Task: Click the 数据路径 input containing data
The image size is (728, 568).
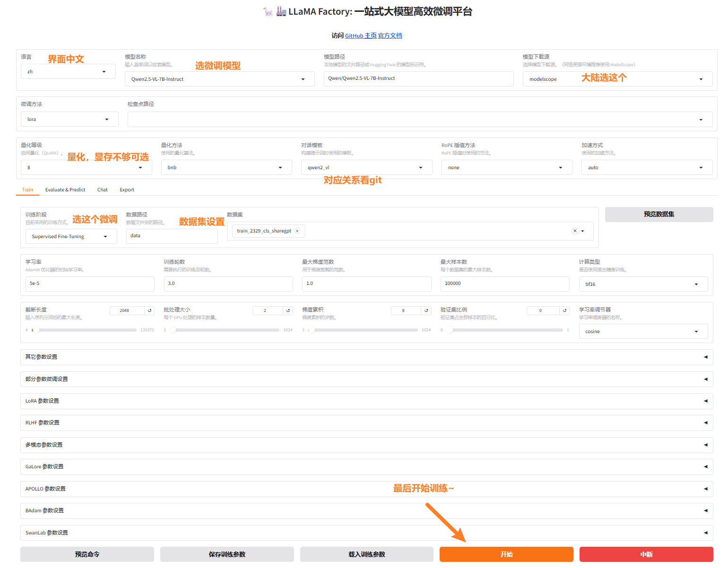Action: tap(172, 236)
